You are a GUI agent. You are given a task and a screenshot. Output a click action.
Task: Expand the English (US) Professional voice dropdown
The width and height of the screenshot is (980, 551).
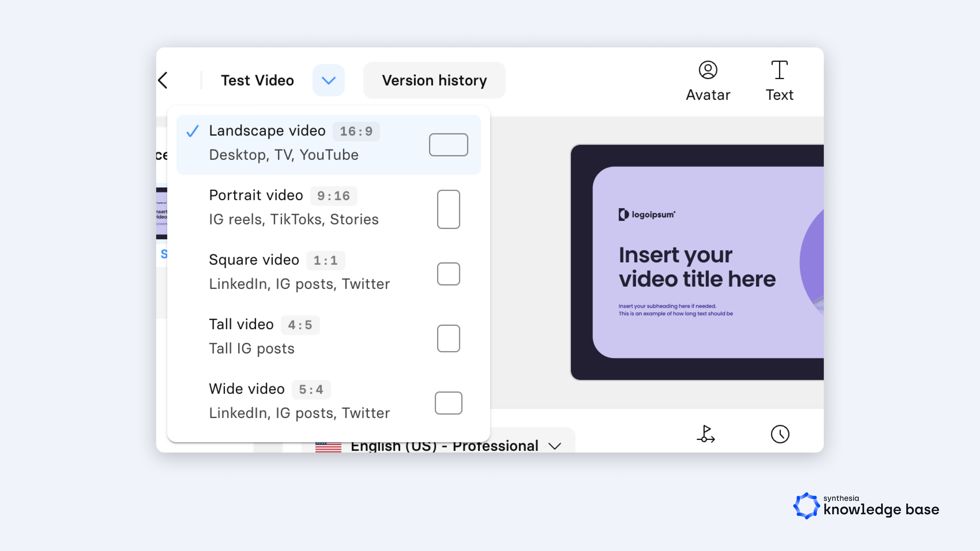pyautogui.click(x=554, y=446)
